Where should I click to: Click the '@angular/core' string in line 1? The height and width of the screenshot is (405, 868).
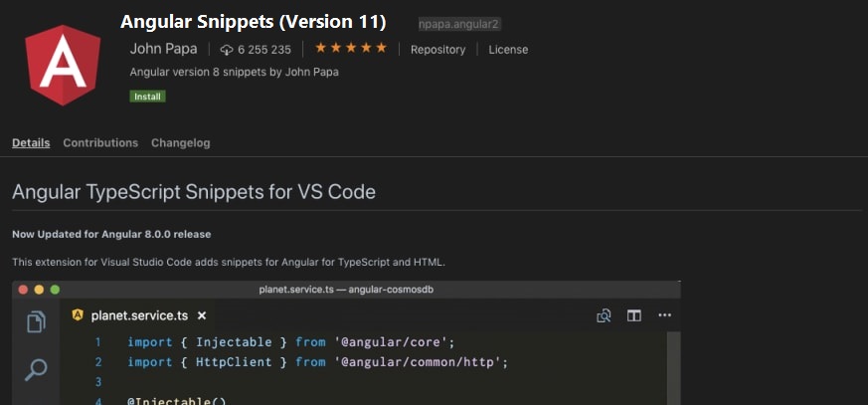tap(392, 342)
